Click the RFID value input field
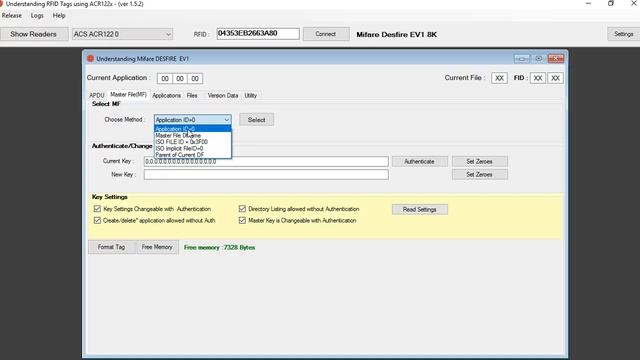 click(x=258, y=33)
